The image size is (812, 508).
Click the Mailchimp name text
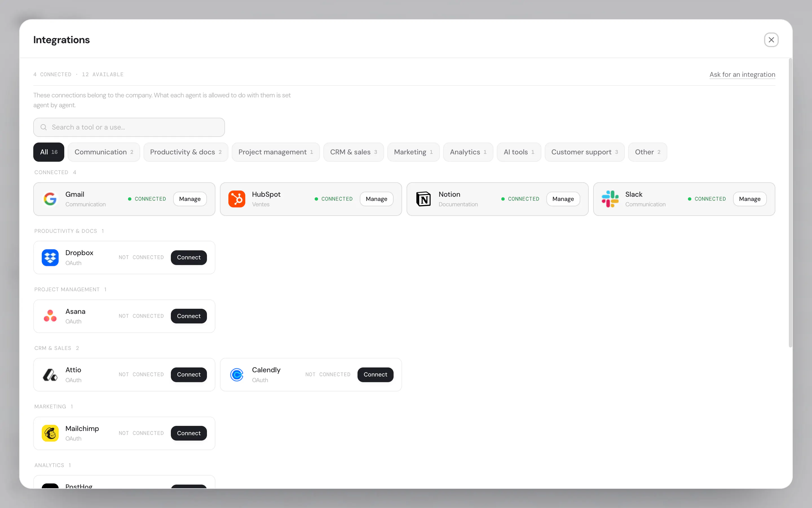82,429
